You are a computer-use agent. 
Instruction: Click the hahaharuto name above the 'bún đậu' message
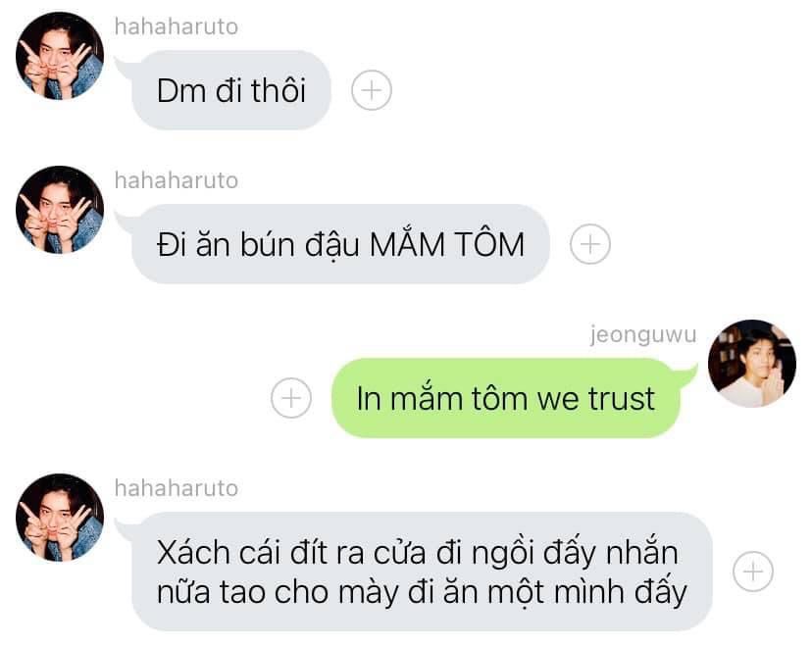(x=177, y=180)
